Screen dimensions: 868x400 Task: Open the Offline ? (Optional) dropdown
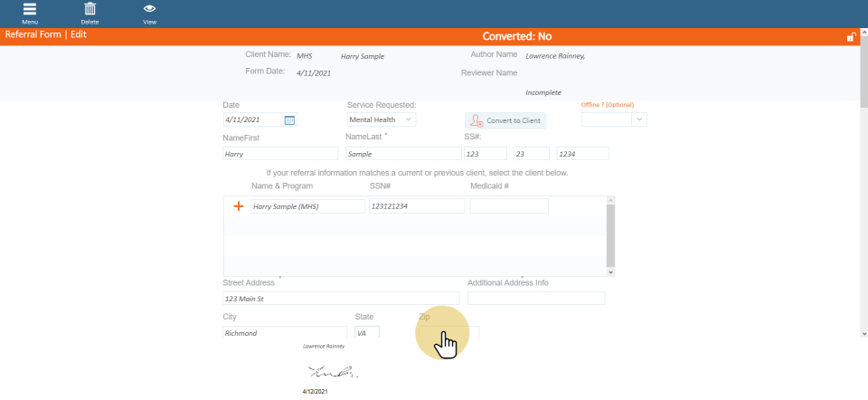[639, 119]
